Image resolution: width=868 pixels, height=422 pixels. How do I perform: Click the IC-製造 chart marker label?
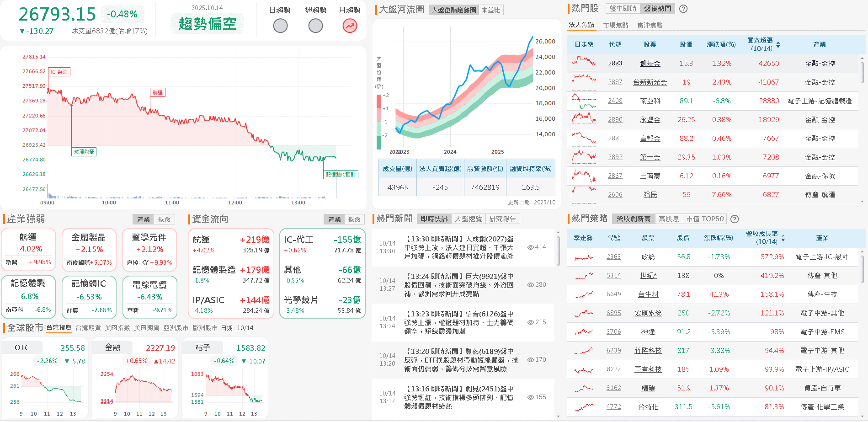(x=59, y=72)
